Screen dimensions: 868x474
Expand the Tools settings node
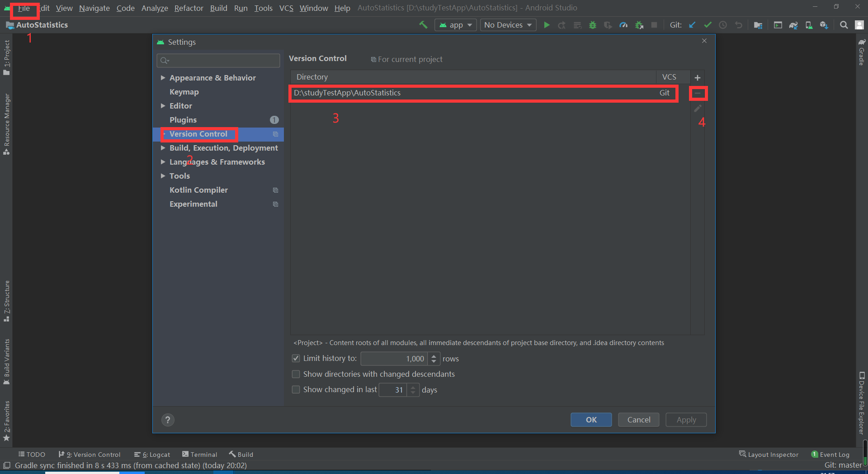pyautogui.click(x=163, y=176)
